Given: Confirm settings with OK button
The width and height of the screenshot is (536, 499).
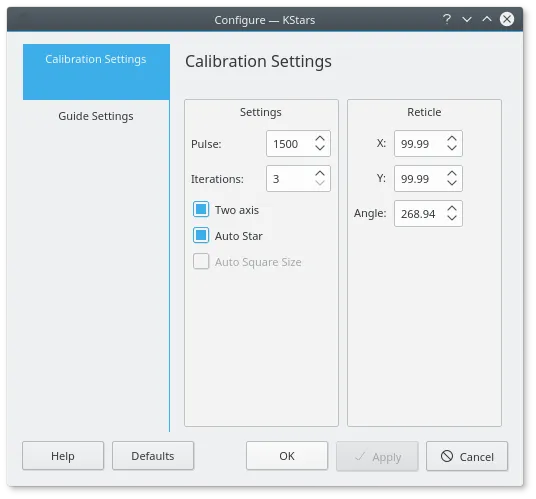Looking at the screenshot, I should pos(287,456).
